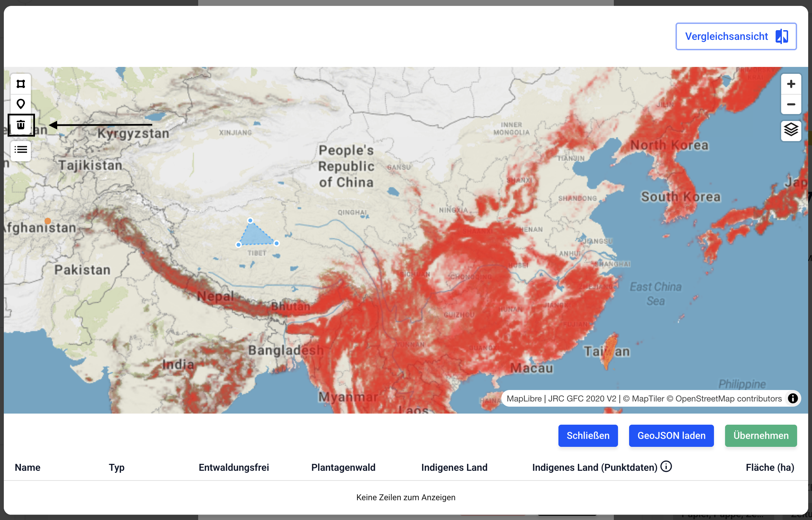812x520 pixels.
Task: Open the map layers switcher
Action: (791, 130)
